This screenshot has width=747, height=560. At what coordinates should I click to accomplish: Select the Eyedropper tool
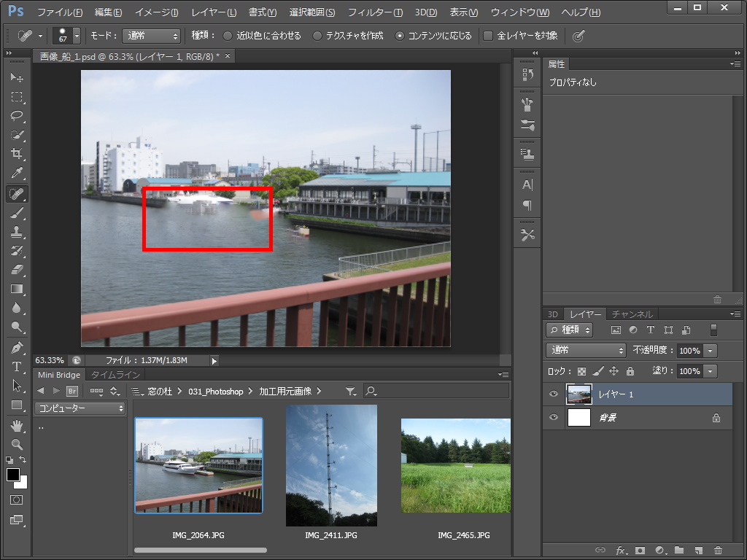[x=17, y=174]
